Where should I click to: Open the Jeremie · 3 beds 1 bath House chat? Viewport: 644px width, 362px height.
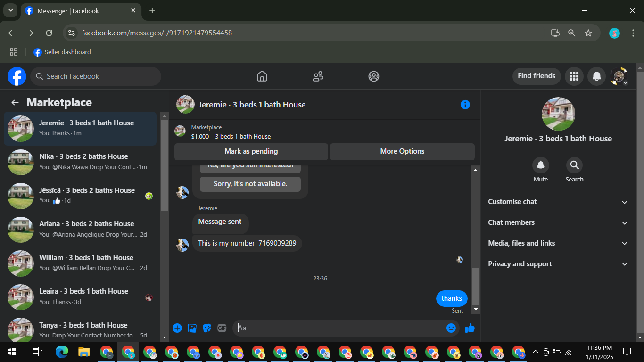click(80, 129)
